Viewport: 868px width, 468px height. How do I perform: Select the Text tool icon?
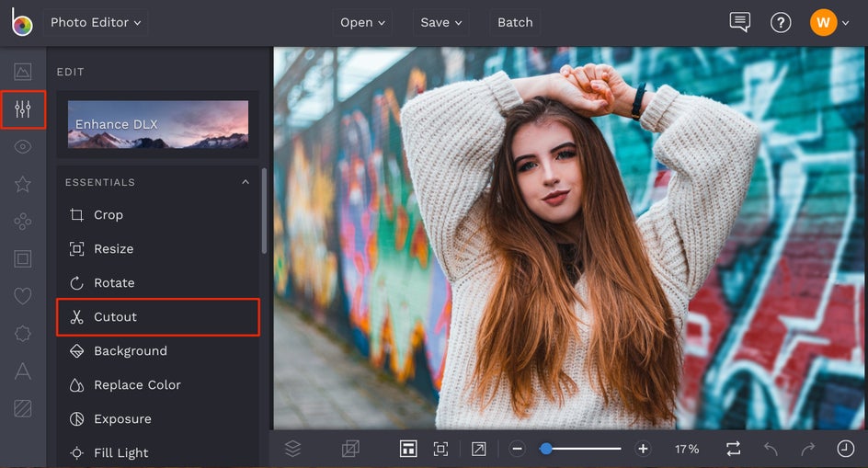(x=23, y=371)
